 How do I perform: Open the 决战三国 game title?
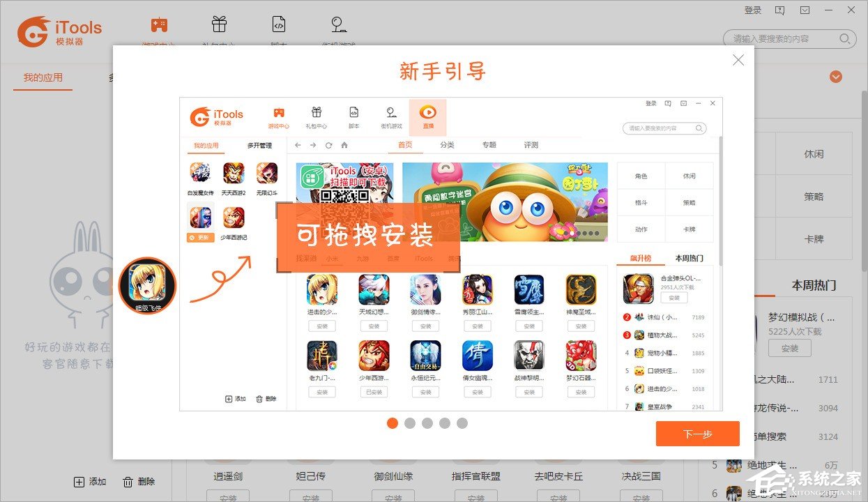click(641, 476)
